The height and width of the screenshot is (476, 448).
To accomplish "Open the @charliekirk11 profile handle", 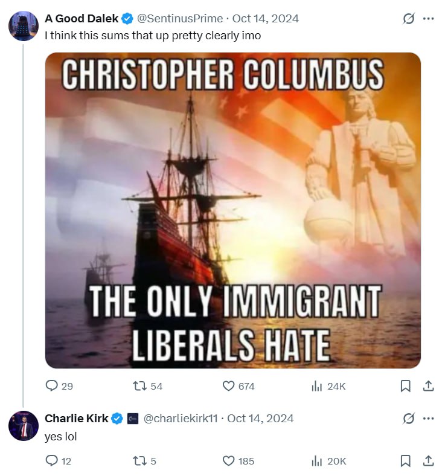I will 181,419.
